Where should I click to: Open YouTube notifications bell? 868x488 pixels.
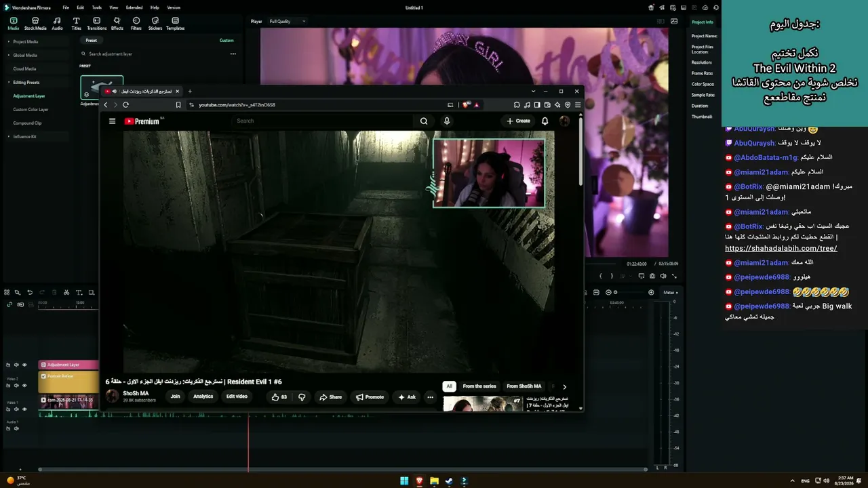545,121
